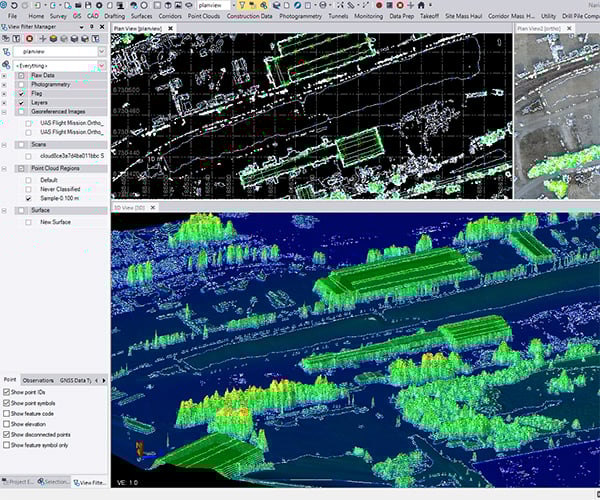Open the Everything selection set dropdown

pyautogui.click(x=101, y=66)
